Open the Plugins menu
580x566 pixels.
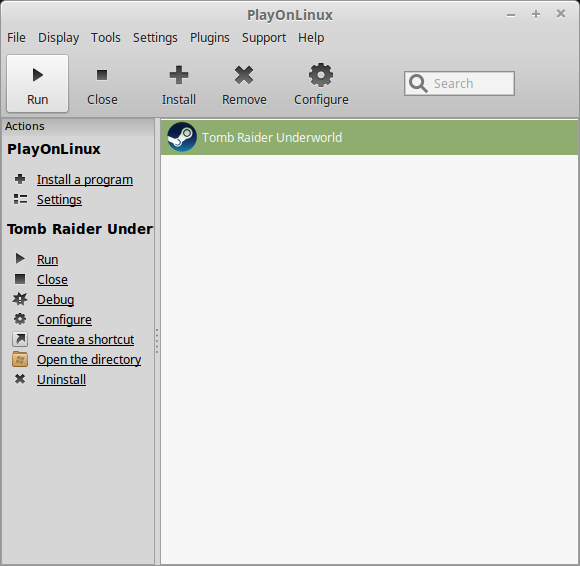tap(210, 38)
